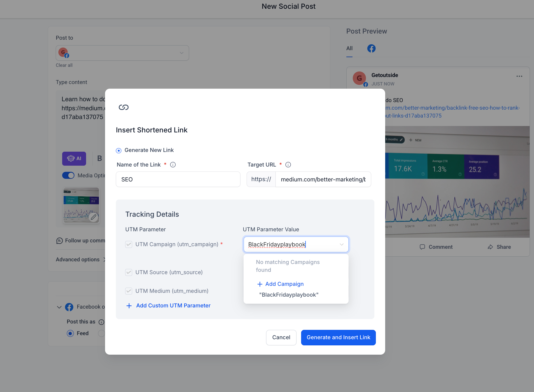Click Generate and Insert Link
The width and height of the screenshot is (534, 392).
coord(338,337)
